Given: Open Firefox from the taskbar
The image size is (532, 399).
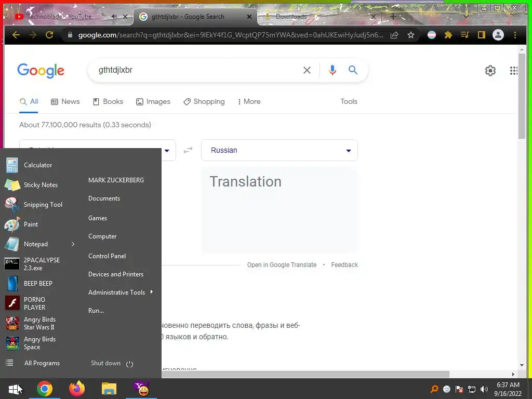Looking at the screenshot, I should pos(77,389).
